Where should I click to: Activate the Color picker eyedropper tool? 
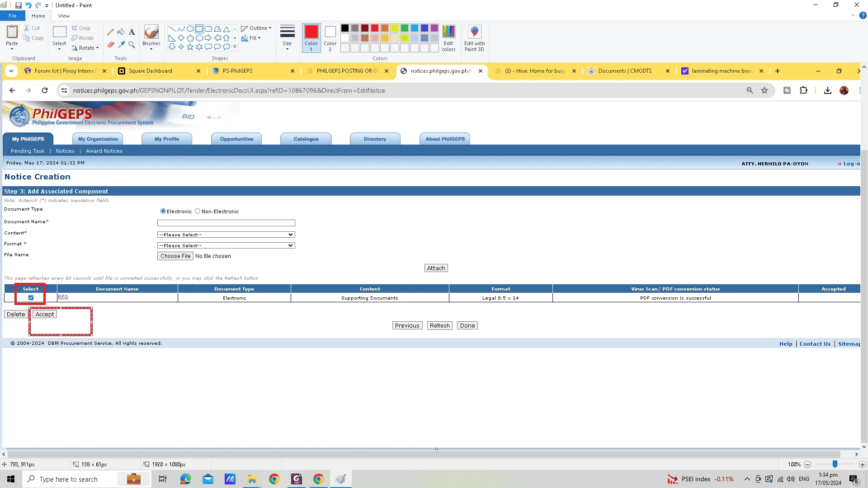pos(121,44)
